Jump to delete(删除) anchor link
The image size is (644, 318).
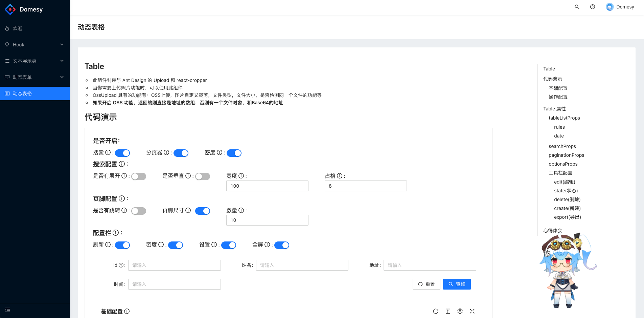[567, 199]
